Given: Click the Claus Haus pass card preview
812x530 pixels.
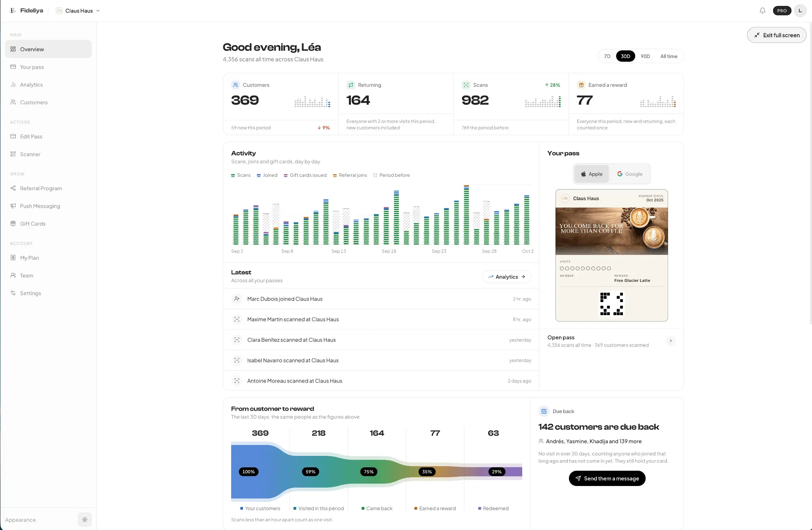Looking at the screenshot, I should (x=611, y=255).
